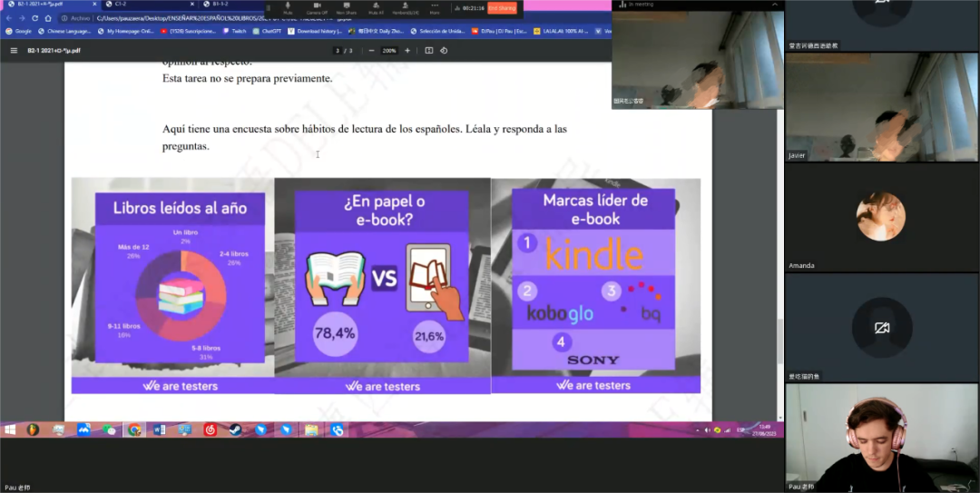Image resolution: width=980 pixels, height=493 pixels.
Task: Open the Download history bookmark
Action: pyautogui.click(x=316, y=31)
